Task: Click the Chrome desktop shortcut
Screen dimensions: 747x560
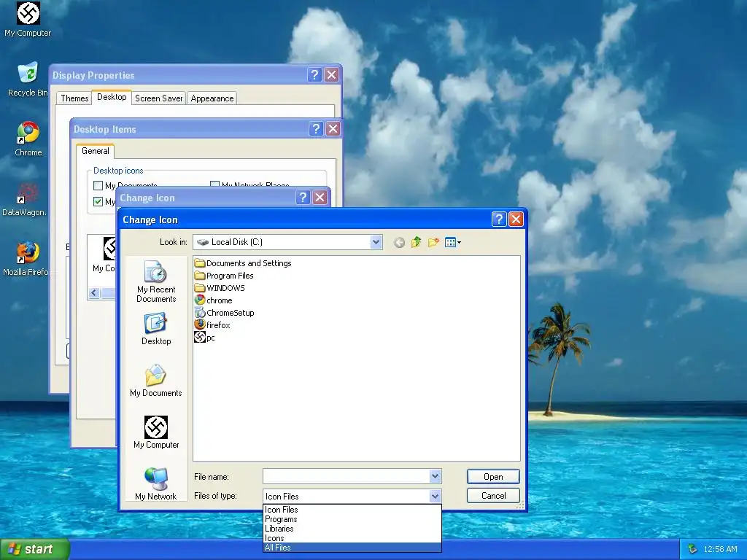Action: coord(28,139)
